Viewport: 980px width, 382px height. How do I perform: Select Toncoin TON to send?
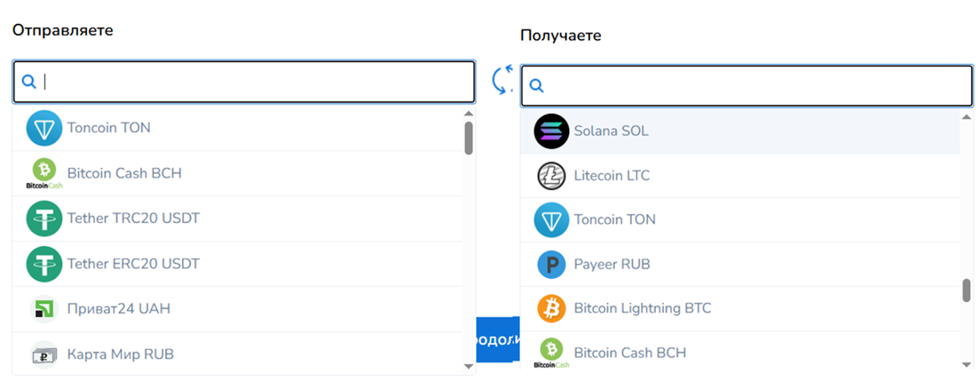tap(238, 128)
